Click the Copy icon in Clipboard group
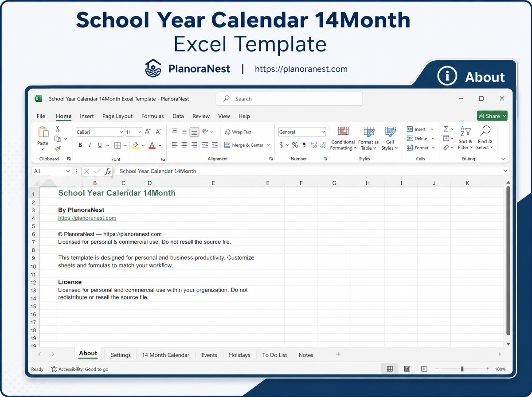This screenshot has height=397, width=532. click(58, 139)
